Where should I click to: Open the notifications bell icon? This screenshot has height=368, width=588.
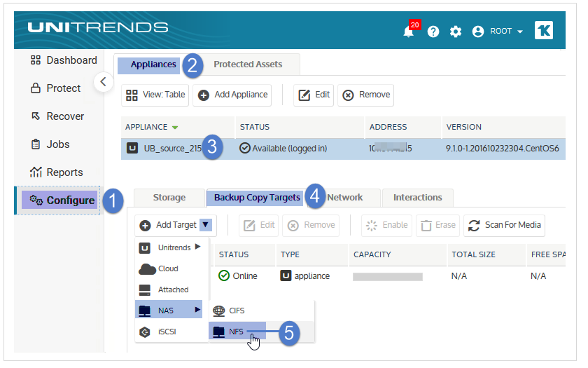click(408, 32)
